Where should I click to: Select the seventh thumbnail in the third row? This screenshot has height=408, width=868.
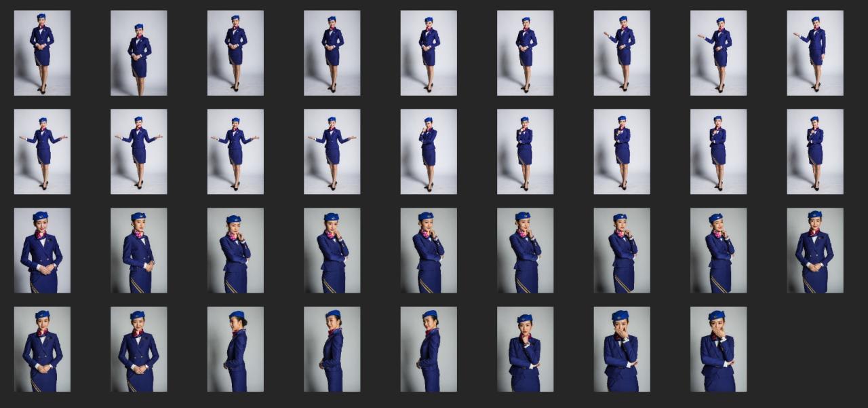622,251
